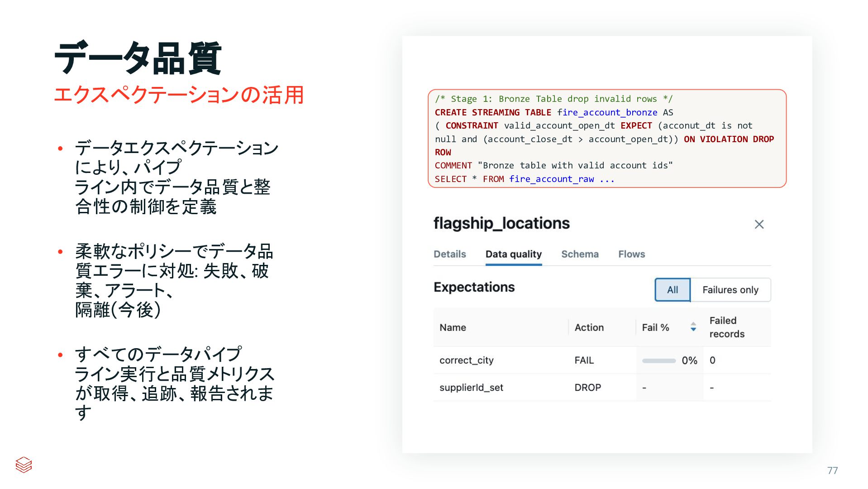This screenshot has height=489, width=868.
Task: Click the Action column header
Action: (x=589, y=327)
